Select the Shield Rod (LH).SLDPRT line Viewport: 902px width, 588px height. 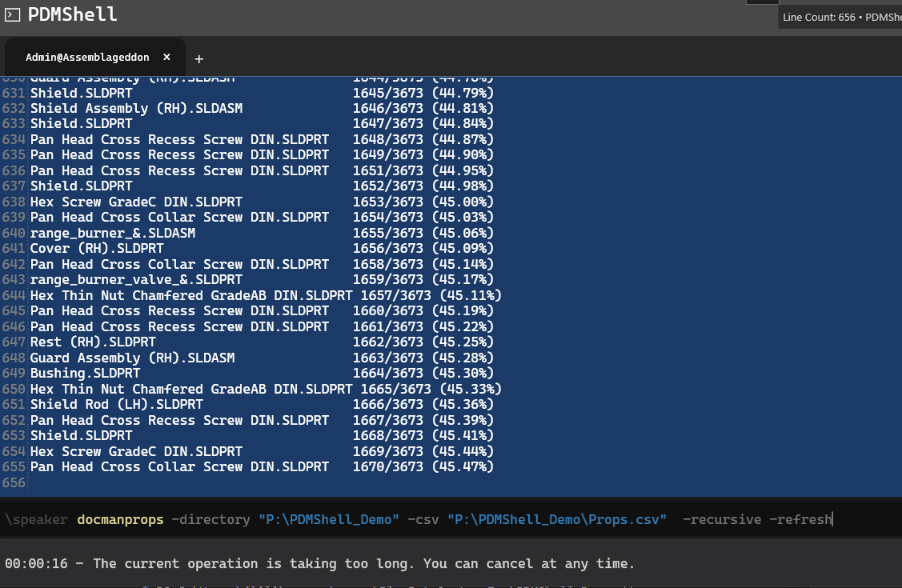[x=116, y=405]
